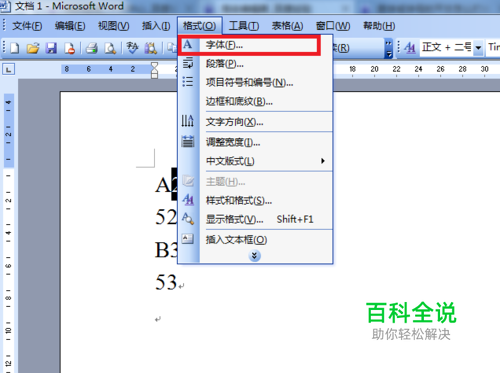Image resolution: width=500 pixels, height=373 pixels.
Task: Open the 窗口(W) menu
Action: click(x=333, y=26)
